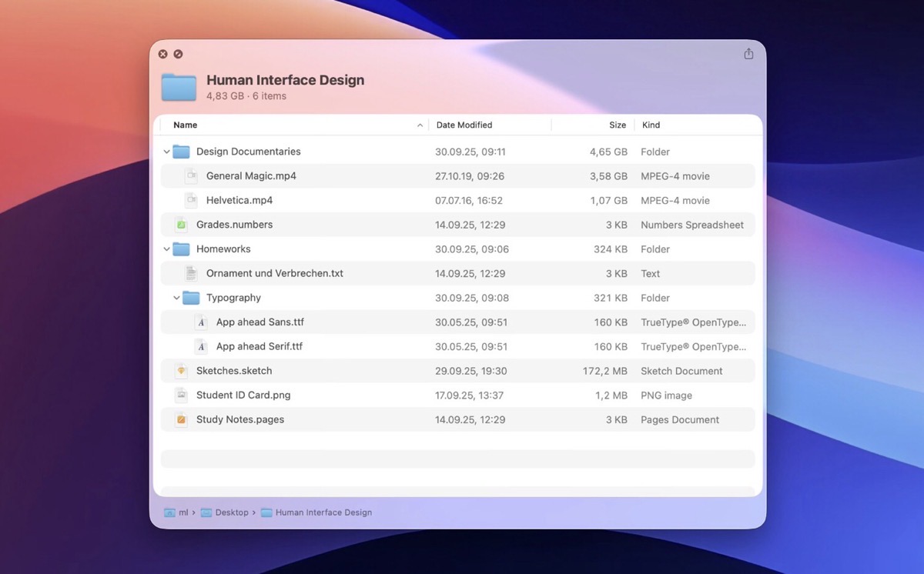Viewport: 924px width, 574px height.
Task: Go to Desktop in the path bar
Action: [231, 512]
